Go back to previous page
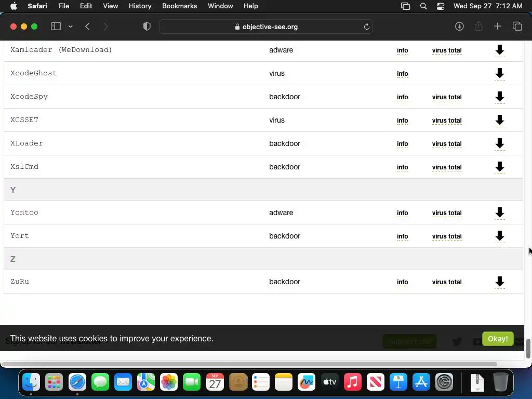The image size is (532, 399). 87,26
